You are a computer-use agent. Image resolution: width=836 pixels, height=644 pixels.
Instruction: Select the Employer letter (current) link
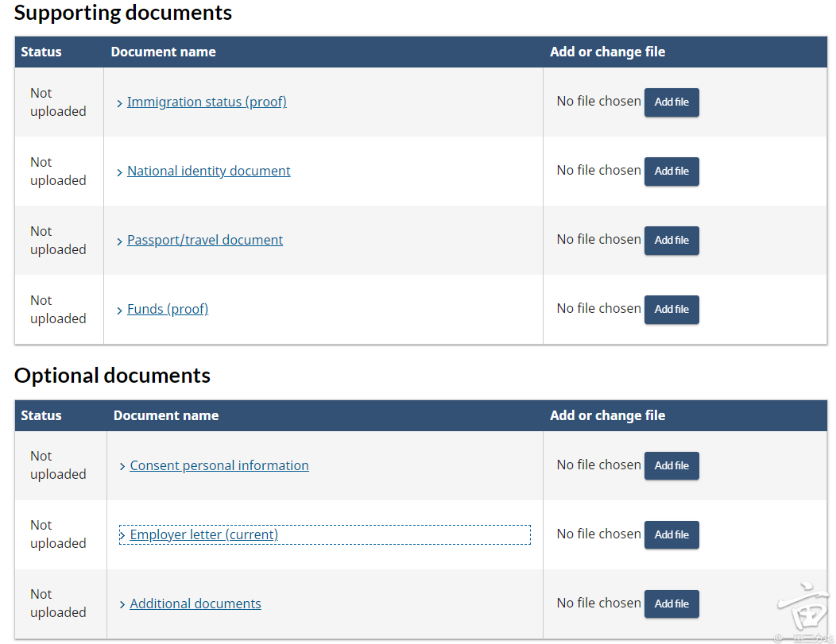(x=204, y=534)
